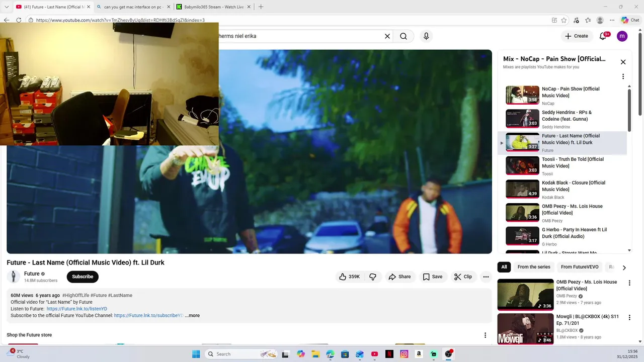The image size is (644, 362).
Task: Open the Future.lnk.to/subscribeYD link
Action: [148, 316]
